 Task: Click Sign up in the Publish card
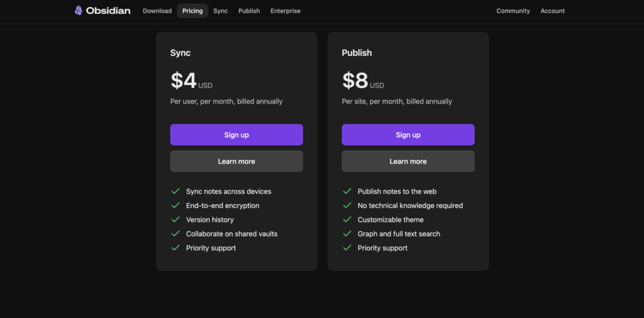408,134
